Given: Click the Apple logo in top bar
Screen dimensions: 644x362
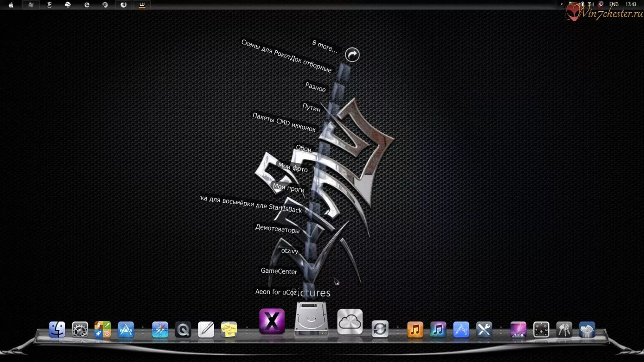Looking at the screenshot, I should [11, 5].
